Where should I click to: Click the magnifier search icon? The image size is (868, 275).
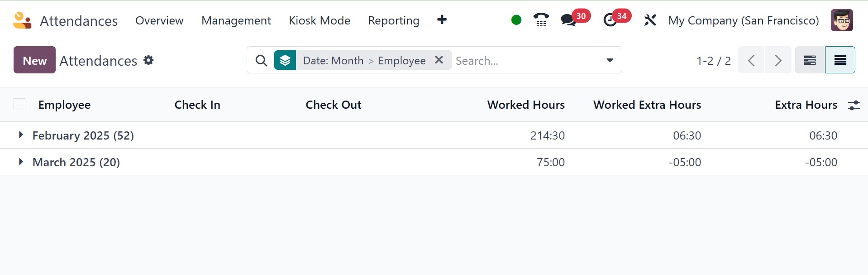tap(261, 60)
